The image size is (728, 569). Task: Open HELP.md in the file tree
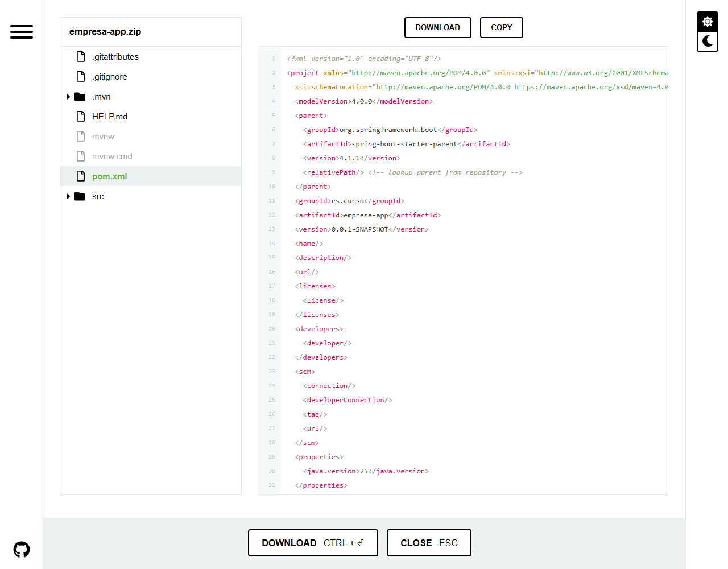coord(110,117)
